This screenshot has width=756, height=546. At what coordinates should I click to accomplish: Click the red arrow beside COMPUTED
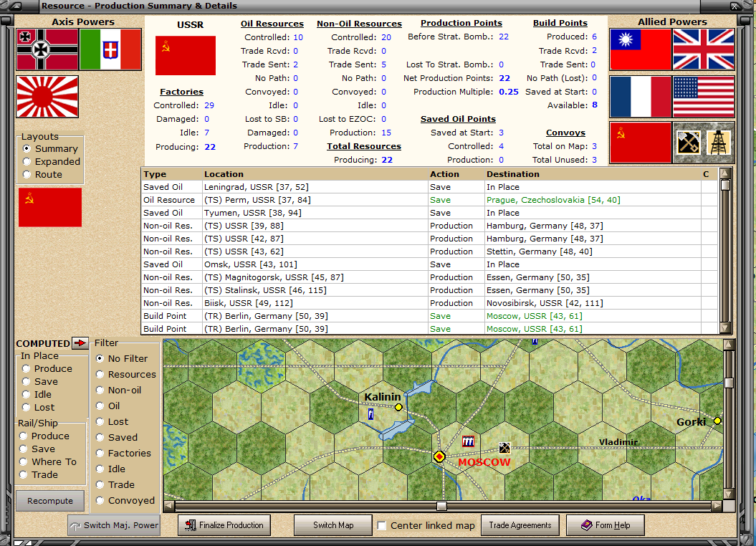tap(80, 343)
